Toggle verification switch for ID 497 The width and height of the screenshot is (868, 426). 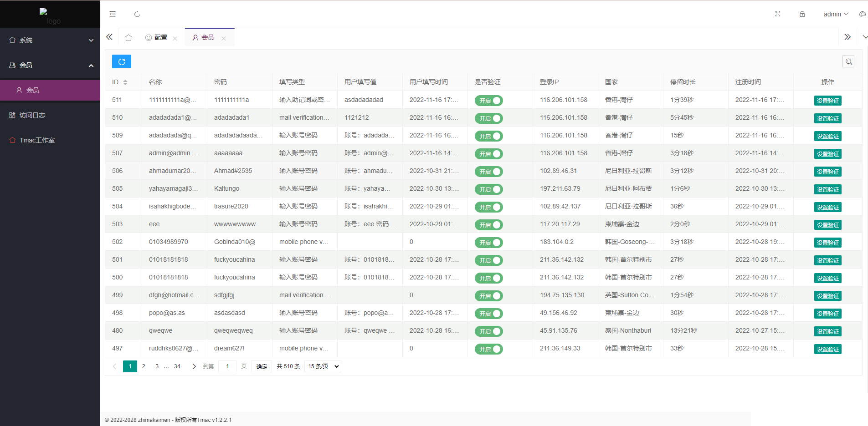(x=488, y=349)
